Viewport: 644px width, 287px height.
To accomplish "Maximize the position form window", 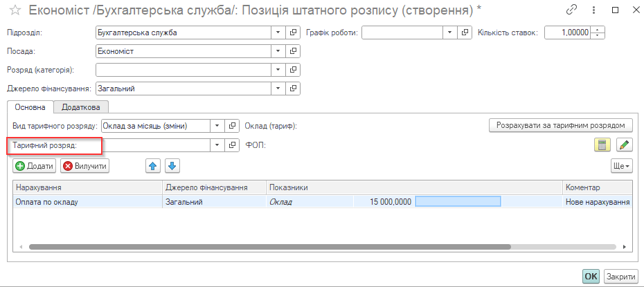I will click(615, 10).
